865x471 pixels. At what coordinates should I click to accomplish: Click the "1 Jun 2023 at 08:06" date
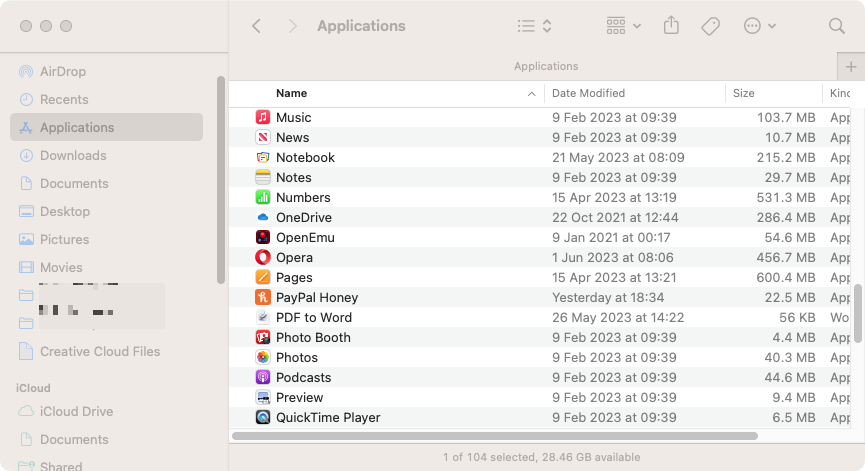613,257
